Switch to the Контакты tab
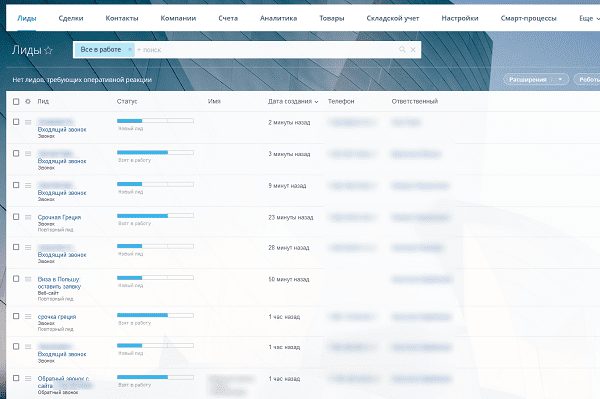This screenshot has width=600, height=399. (x=122, y=18)
